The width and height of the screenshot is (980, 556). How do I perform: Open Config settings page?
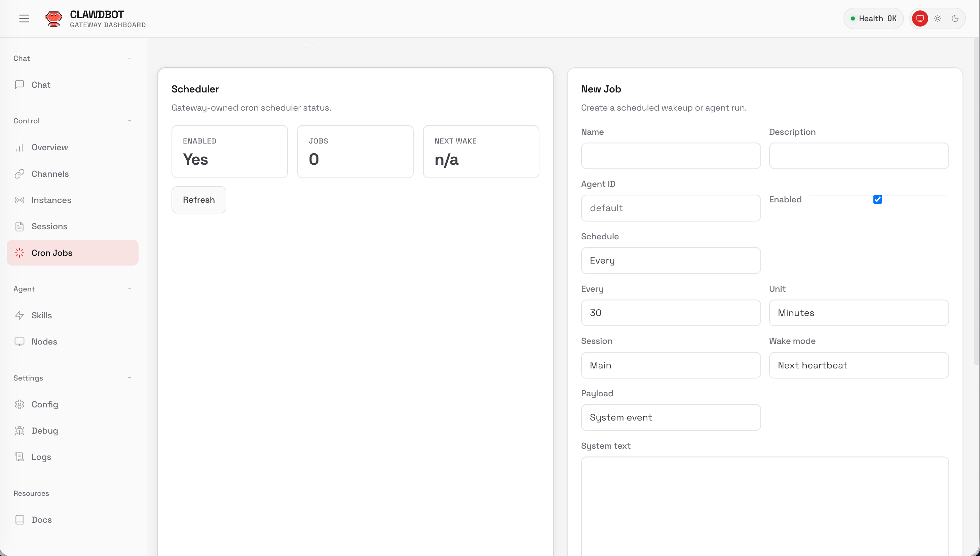coord(45,404)
